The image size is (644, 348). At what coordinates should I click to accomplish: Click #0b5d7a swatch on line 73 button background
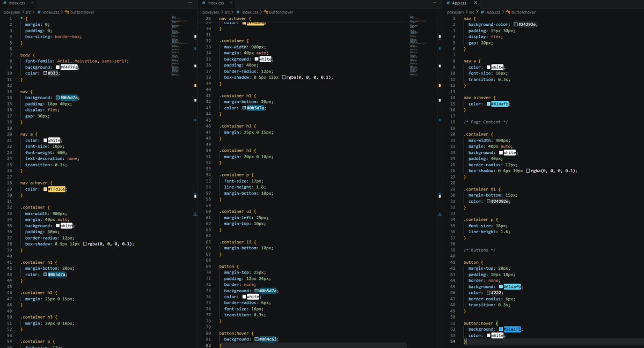(257, 291)
